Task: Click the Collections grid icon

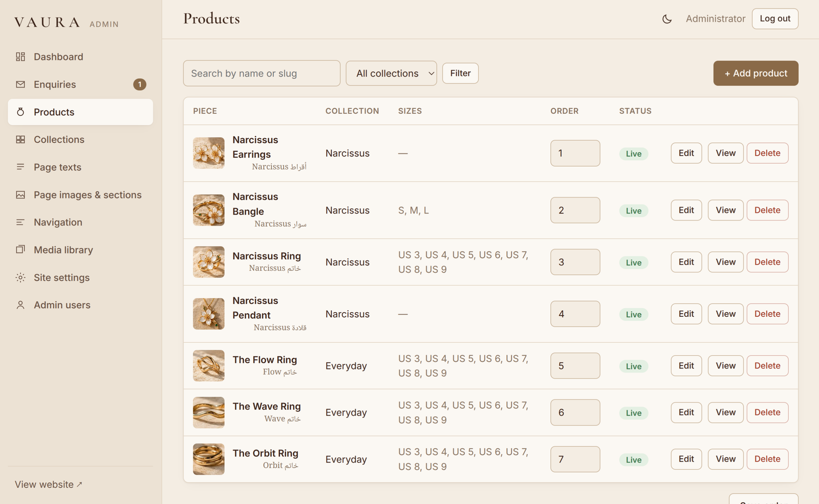Action: coord(20,140)
